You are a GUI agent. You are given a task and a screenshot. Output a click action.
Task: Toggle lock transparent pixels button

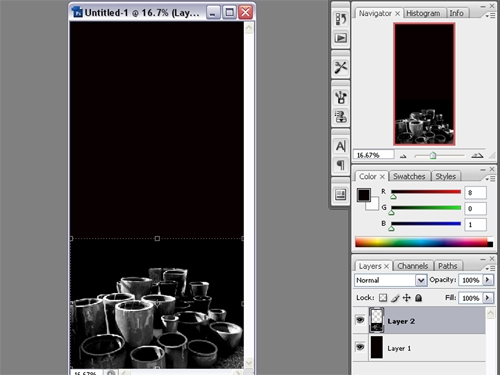click(383, 298)
